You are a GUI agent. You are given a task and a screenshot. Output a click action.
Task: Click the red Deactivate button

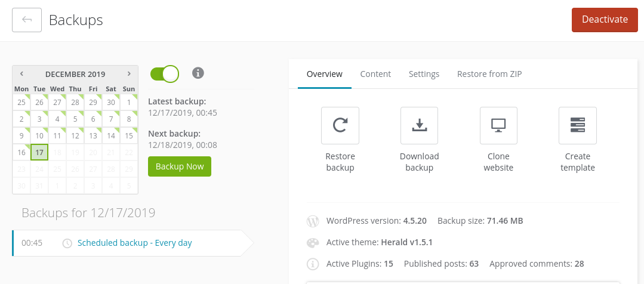point(605,20)
